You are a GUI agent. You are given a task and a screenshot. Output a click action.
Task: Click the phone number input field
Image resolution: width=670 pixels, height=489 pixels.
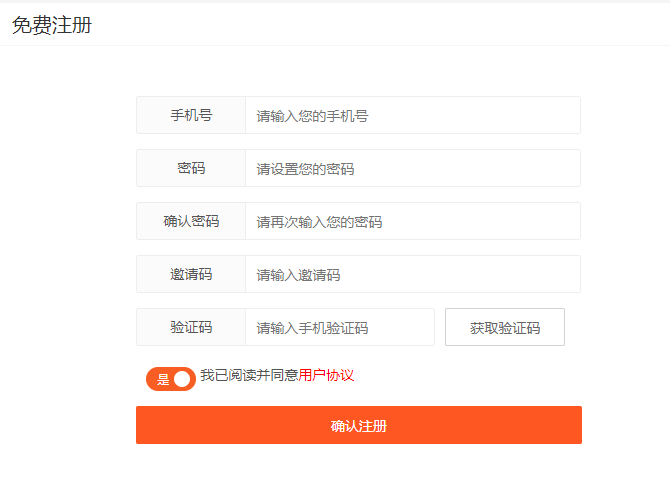(412, 115)
